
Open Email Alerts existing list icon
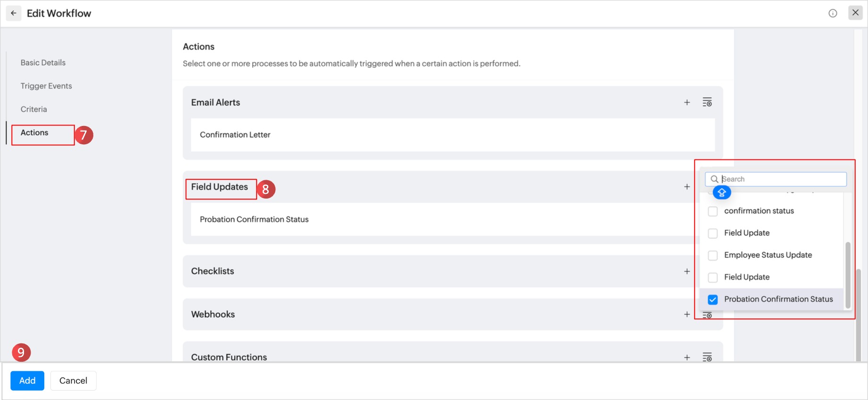(707, 102)
